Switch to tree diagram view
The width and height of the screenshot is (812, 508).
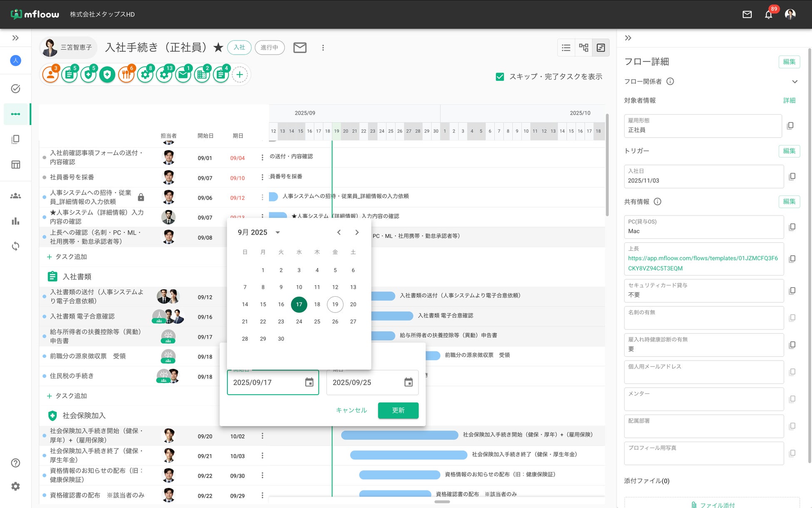coord(583,48)
